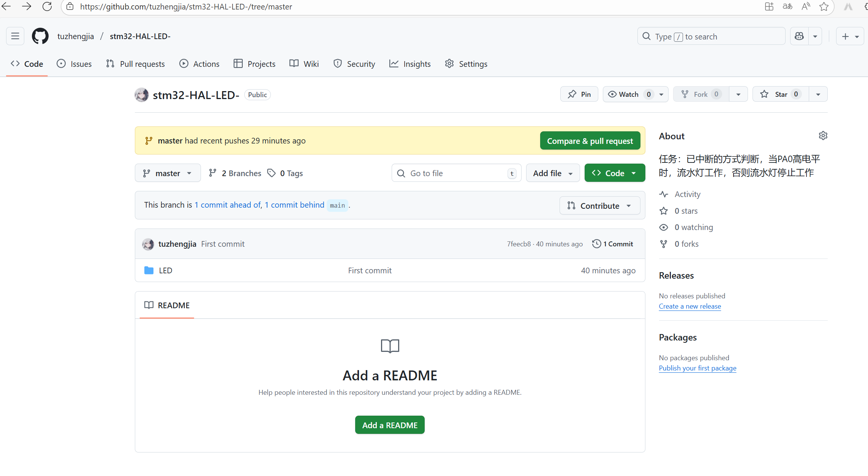
Task: Click Compare & pull request button
Action: [590, 141]
